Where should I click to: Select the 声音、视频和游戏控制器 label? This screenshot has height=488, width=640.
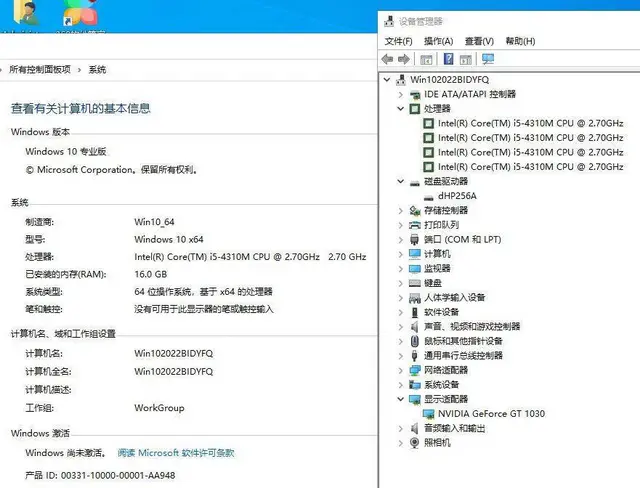[472, 326]
